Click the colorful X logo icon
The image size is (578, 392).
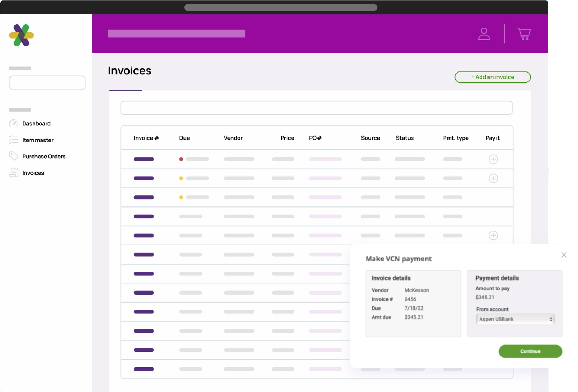pos(21,35)
